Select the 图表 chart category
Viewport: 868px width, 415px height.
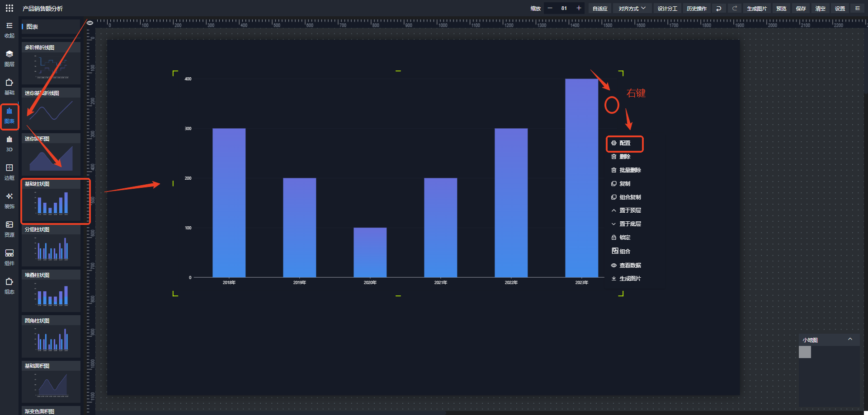tap(9, 116)
